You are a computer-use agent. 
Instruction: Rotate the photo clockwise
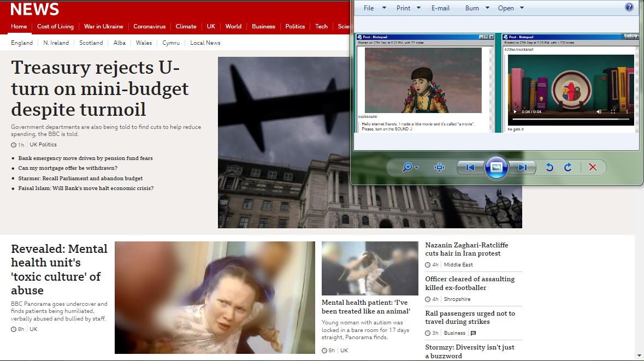tap(568, 167)
